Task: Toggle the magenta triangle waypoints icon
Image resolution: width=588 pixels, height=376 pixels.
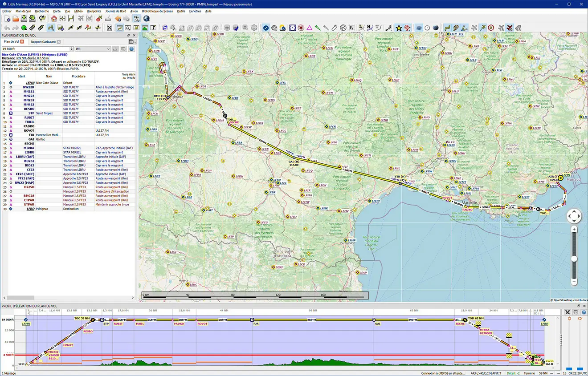Action: point(309,28)
